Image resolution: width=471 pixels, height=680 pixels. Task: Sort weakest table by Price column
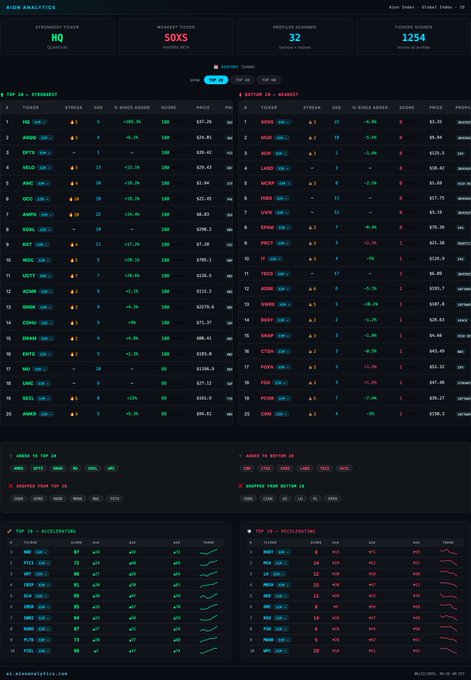[x=435, y=108]
